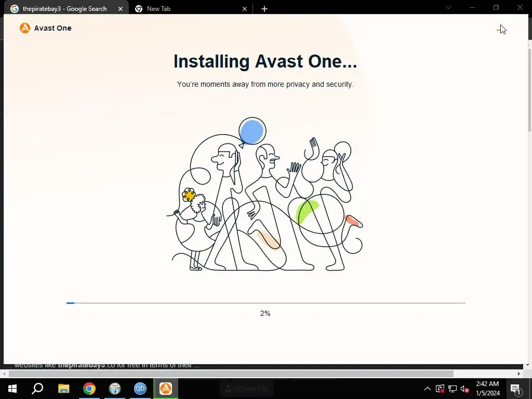Click the Avast One taskbar icon
The image size is (532, 399).
[x=166, y=389]
